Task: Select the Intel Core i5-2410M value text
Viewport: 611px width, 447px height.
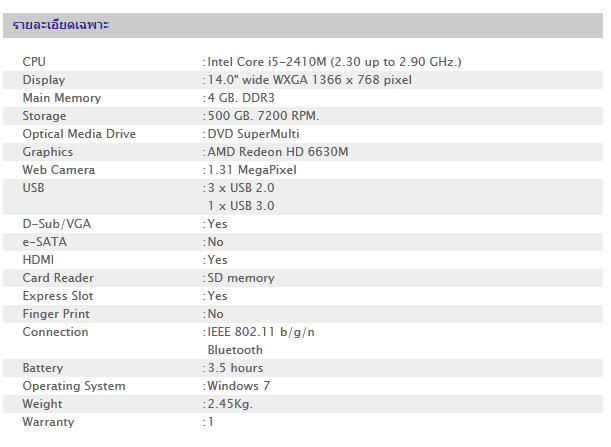Action: point(334,62)
